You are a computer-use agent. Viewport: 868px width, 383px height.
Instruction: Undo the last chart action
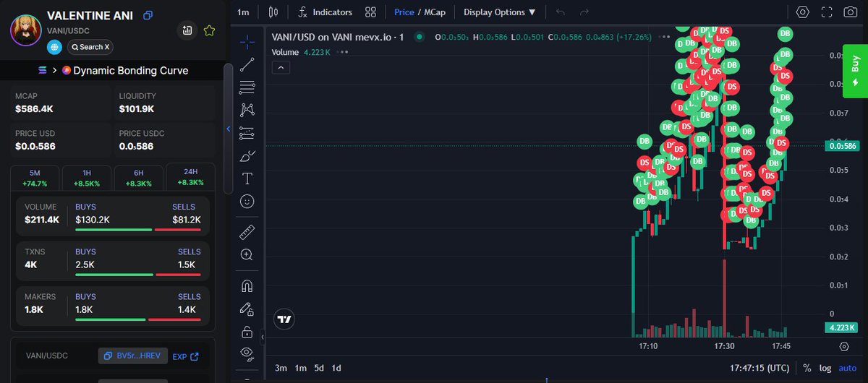561,12
